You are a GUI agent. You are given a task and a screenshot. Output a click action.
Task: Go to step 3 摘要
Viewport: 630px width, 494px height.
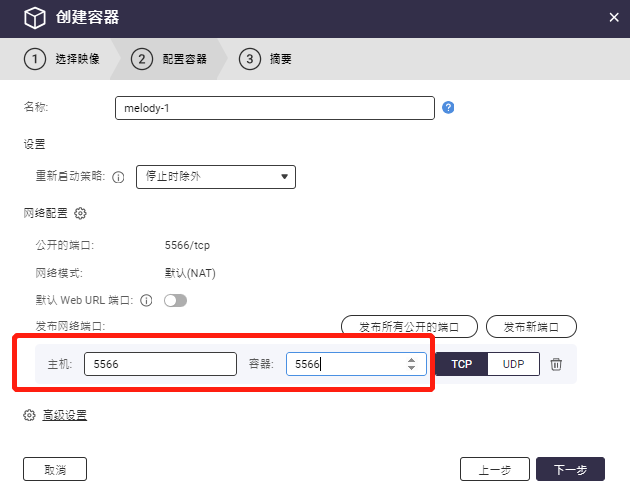[x=266, y=59]
